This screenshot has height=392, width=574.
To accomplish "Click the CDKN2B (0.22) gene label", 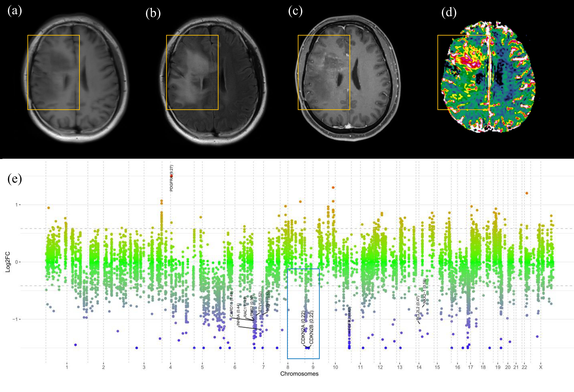I will pos(311,327).
